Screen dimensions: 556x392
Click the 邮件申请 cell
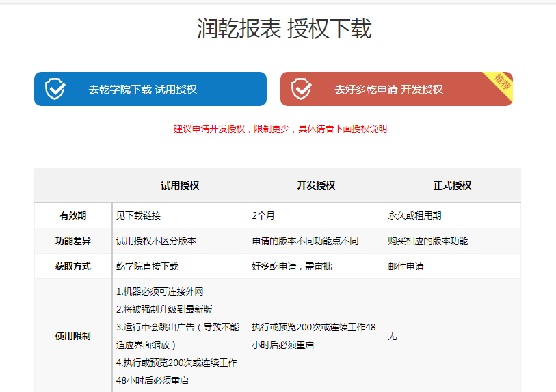click(406, 266)
